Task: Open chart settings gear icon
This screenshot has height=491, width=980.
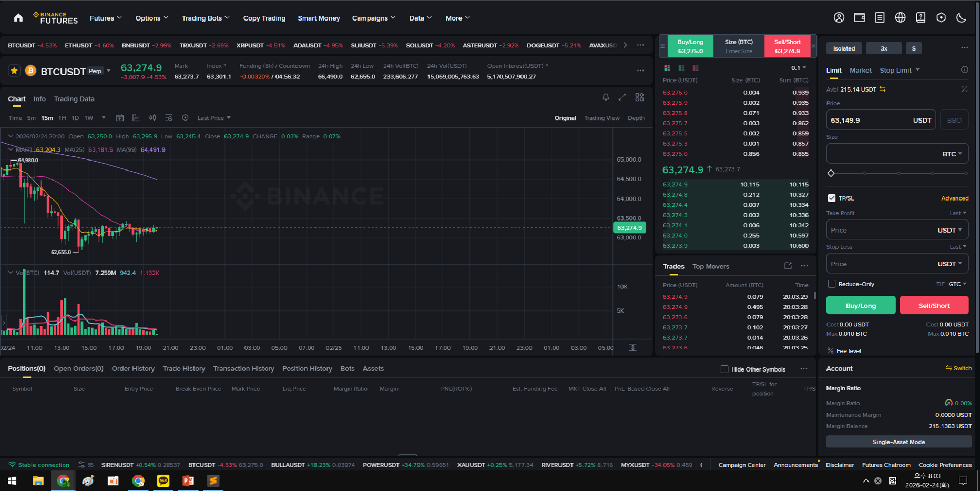Action: [x=185, y=118]
